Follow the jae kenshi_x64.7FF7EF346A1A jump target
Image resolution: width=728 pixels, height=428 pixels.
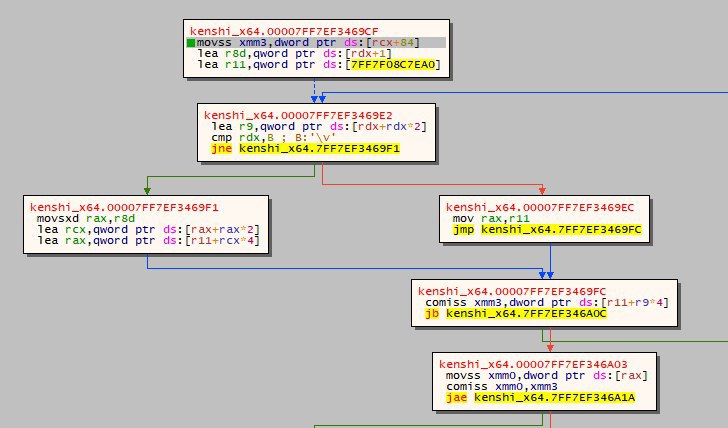tap(554, 397)
